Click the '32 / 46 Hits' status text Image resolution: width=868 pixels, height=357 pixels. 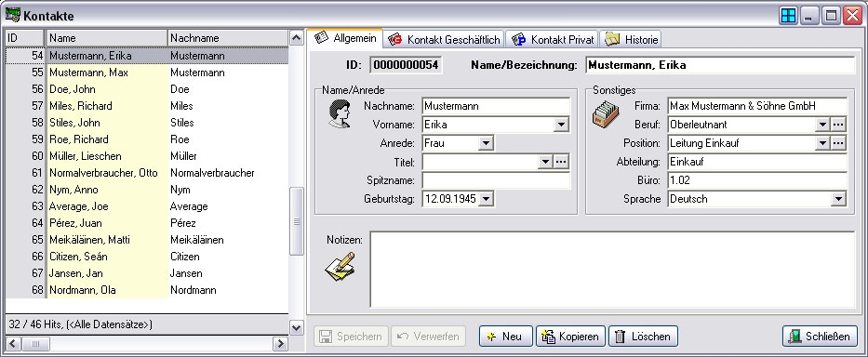(x=80, y=324)
